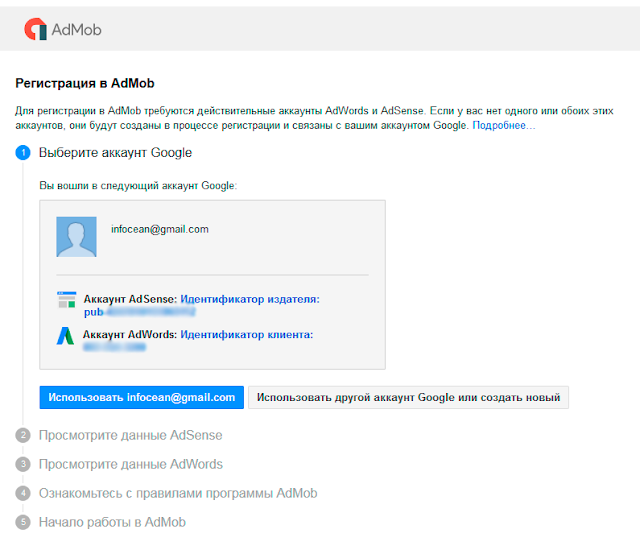Click the Регистрация в AdMob heading
This screenshot has height=550, width=640.
coord(85,83)
